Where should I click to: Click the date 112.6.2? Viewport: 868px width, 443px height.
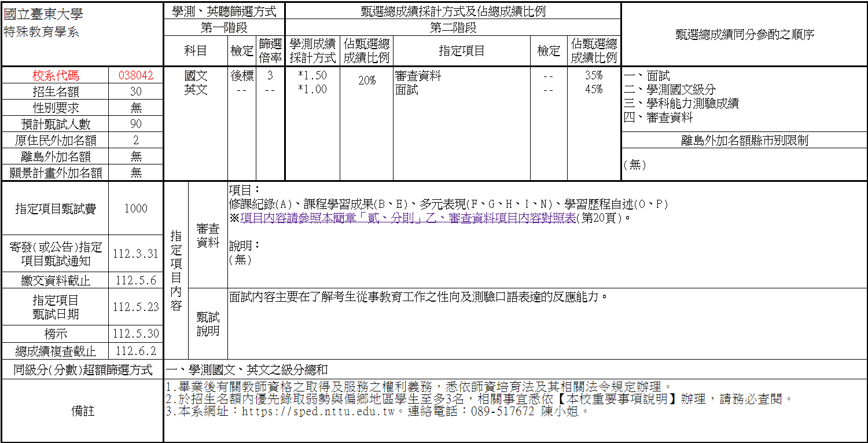(x=136, y=351)
